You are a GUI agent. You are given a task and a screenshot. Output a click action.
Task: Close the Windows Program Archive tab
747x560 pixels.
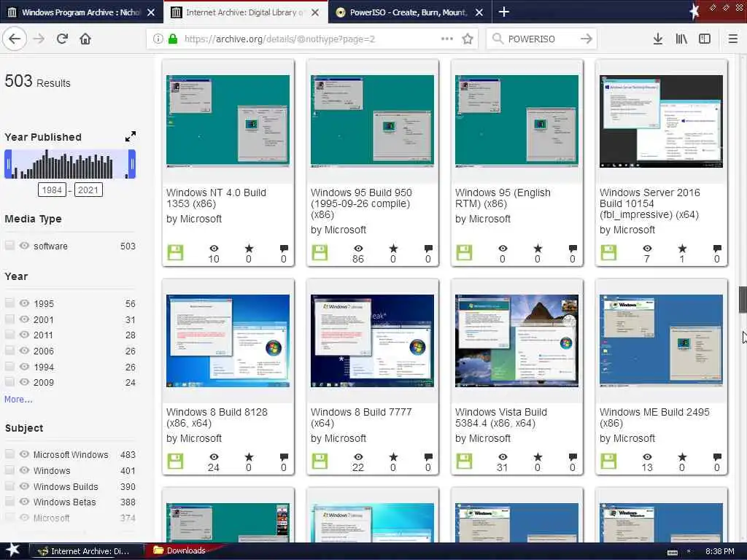[x=151, y=12]
